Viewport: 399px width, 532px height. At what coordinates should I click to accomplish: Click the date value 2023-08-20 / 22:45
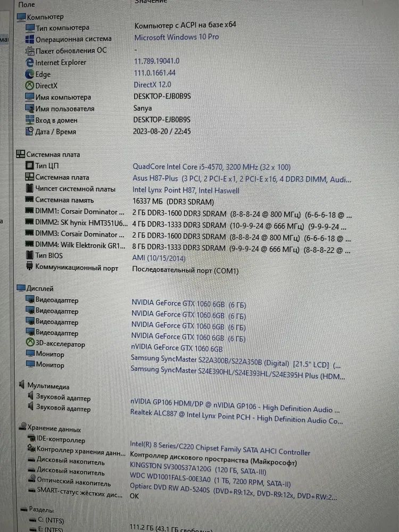[162, 131]
